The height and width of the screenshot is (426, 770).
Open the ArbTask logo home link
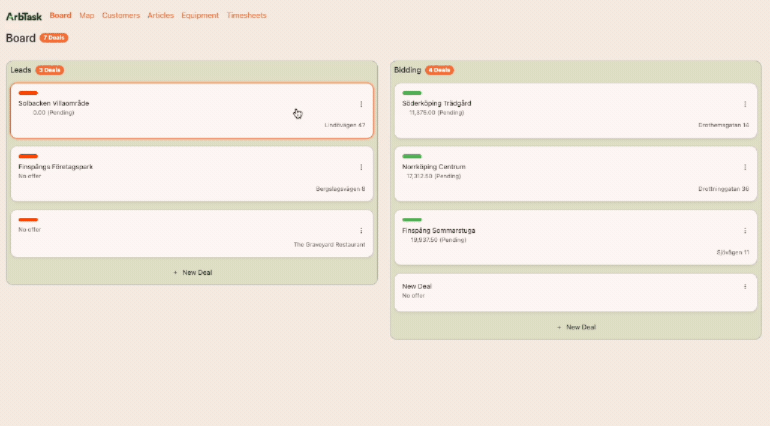tap(24, 16)
